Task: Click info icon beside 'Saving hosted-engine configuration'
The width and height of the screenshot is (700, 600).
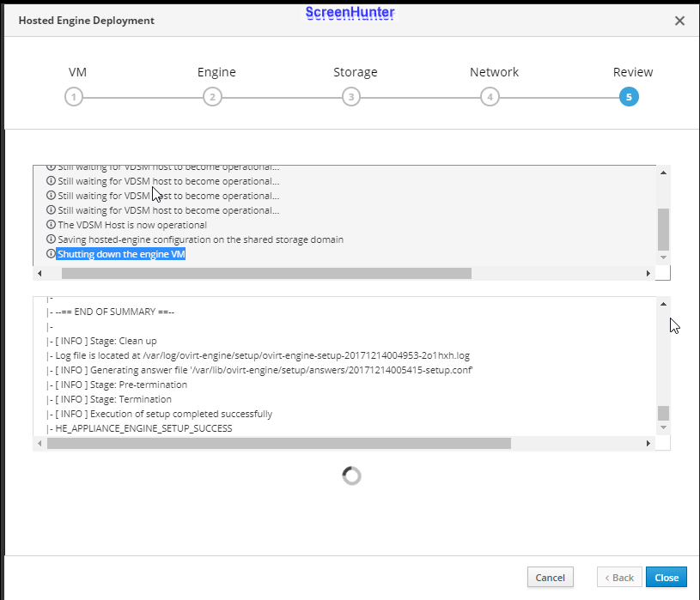Action: (x=51, y=239)
